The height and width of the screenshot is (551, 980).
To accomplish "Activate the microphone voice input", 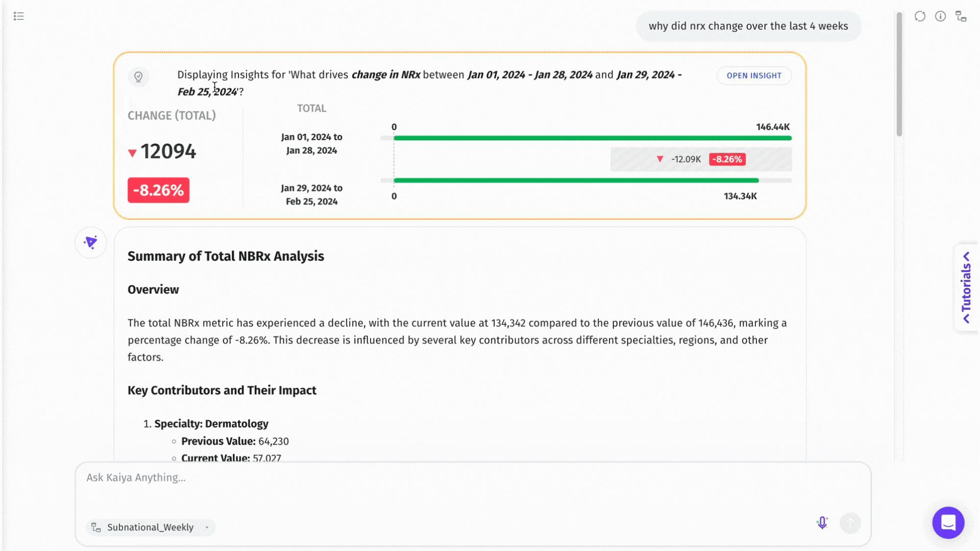I will (x=822, y=523).
